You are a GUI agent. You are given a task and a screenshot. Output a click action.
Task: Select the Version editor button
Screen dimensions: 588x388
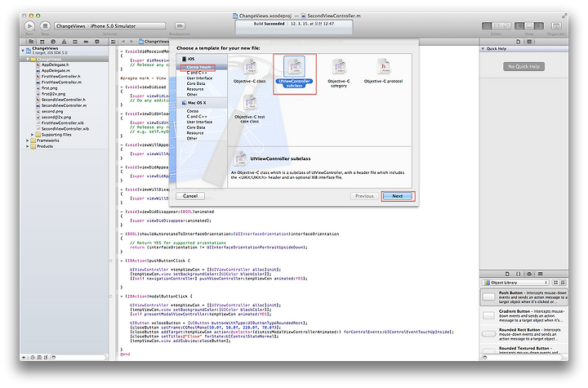pyautogui.click(x=506, y=26)
